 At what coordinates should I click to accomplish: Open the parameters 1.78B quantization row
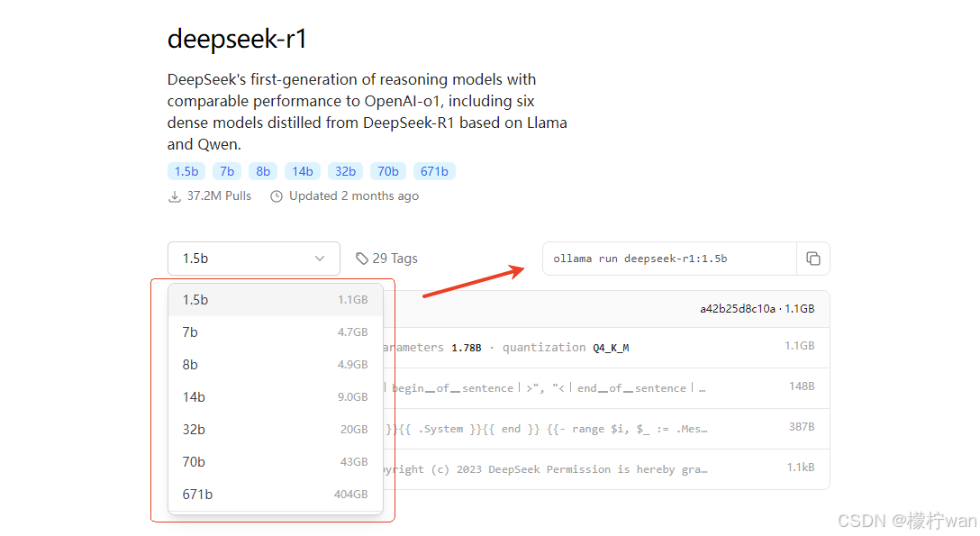606,348
